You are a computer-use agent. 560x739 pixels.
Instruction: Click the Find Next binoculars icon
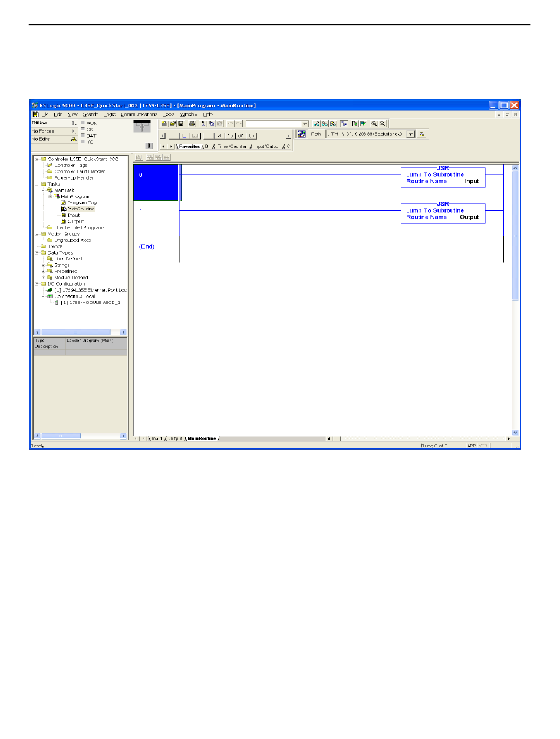325,124
